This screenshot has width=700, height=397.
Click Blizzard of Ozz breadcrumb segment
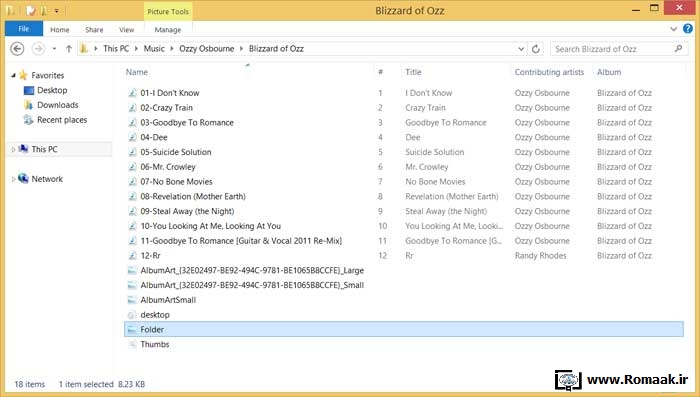tap(276, 49)
